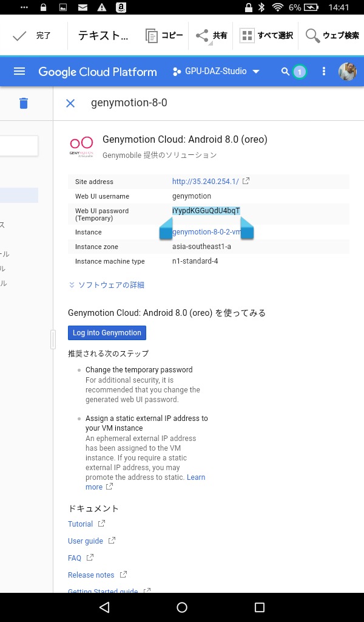364x622 pixels.
Task: Open site address http://35.240.254.1/ link
Action: point(206,181)
